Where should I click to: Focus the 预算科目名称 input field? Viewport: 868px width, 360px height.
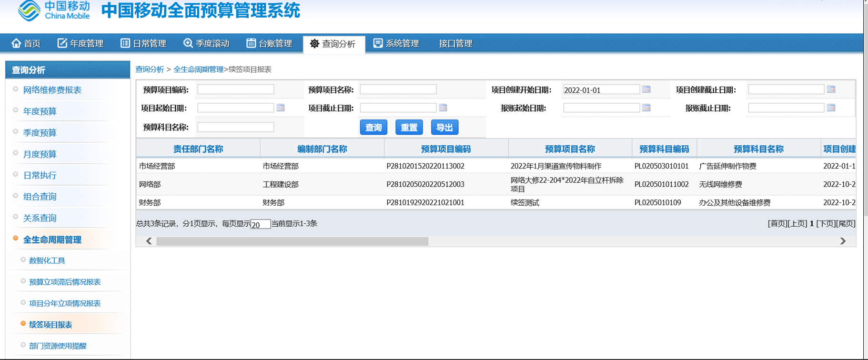[x=236, y=127]
